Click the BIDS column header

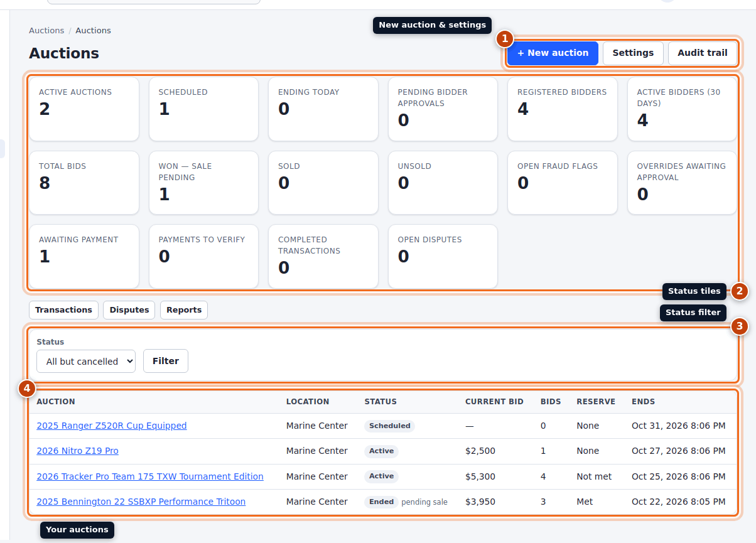[551, 402]
